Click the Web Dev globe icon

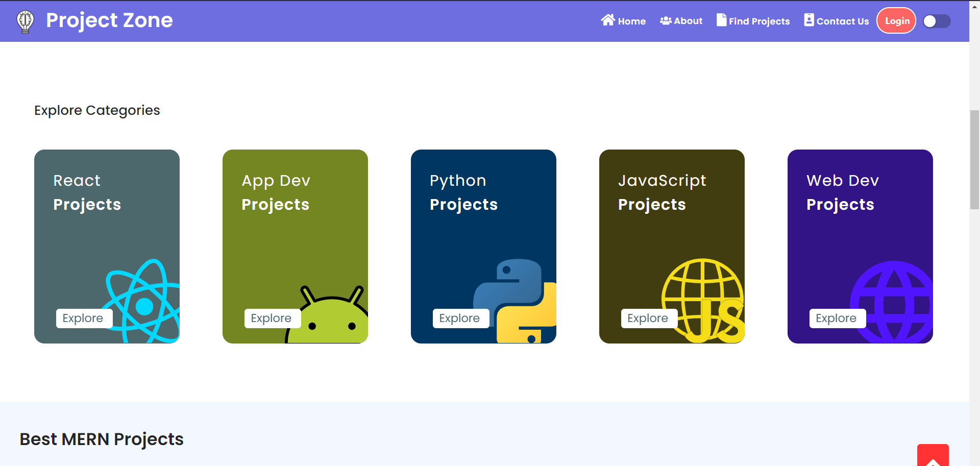click(x=891, y=302)
